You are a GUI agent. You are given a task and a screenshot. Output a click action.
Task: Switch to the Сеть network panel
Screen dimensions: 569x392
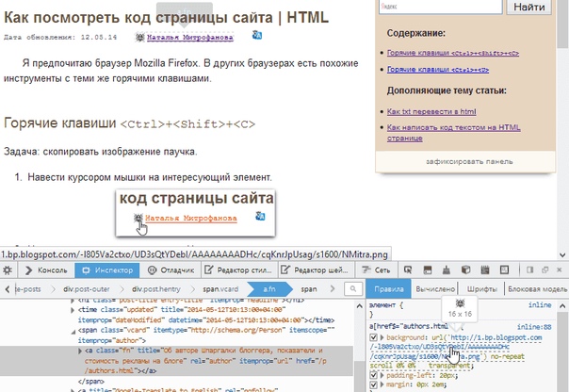pos(376,270)
